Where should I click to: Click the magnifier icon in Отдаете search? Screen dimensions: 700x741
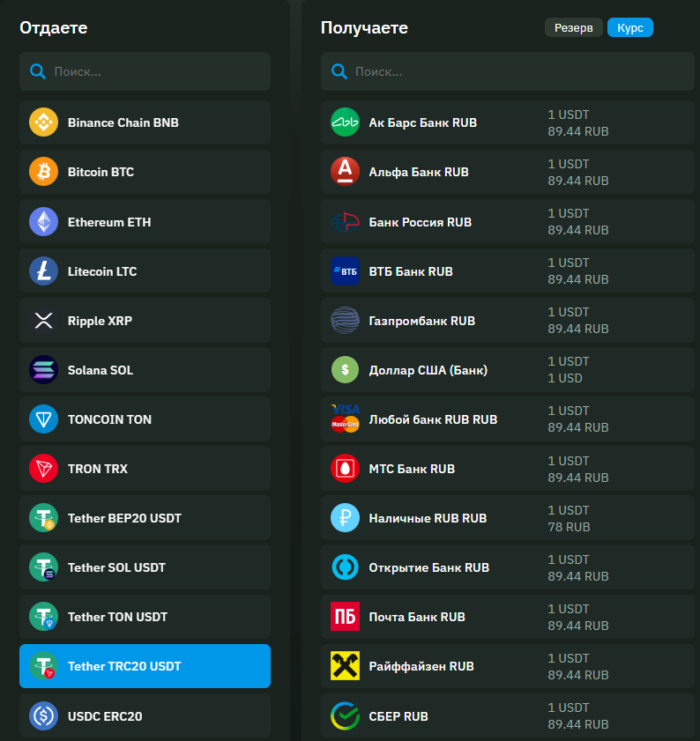(38, 72)
